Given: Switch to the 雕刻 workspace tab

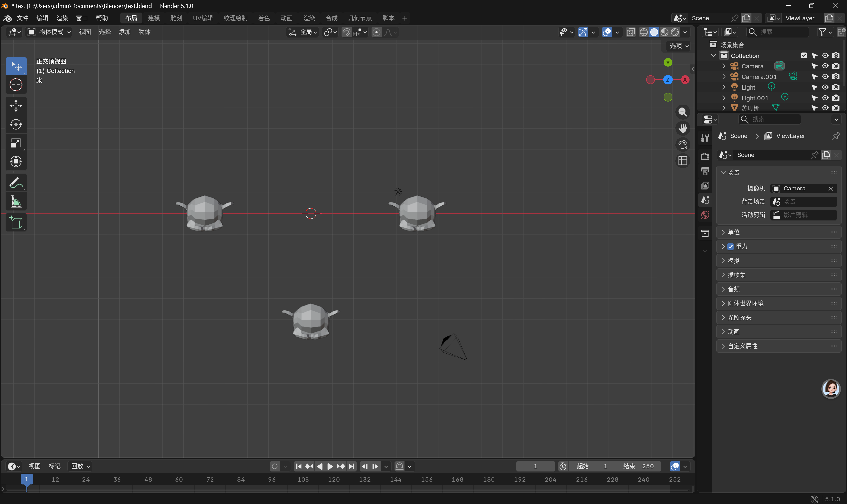Looking at the screenshot, I should (x=176, y=18).
